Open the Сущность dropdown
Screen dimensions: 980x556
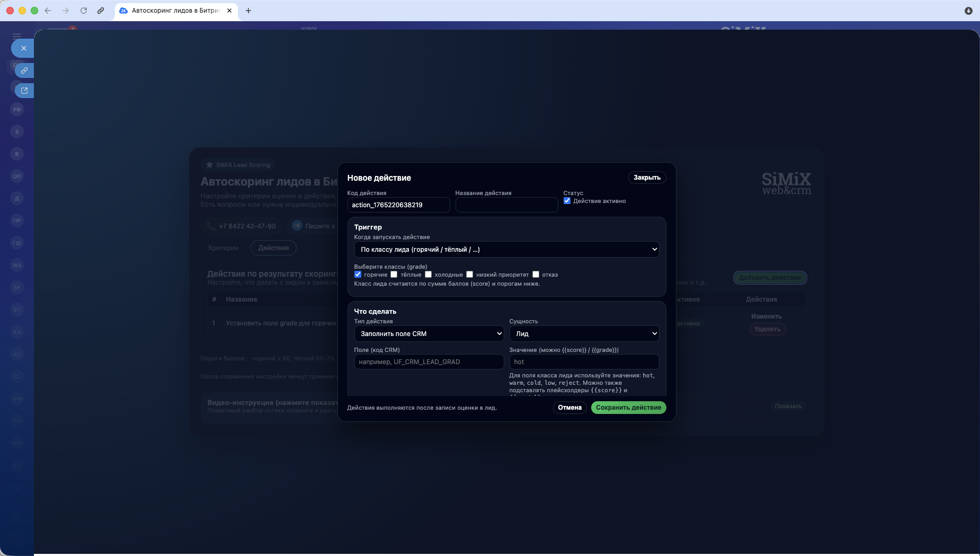pos(584,334)
